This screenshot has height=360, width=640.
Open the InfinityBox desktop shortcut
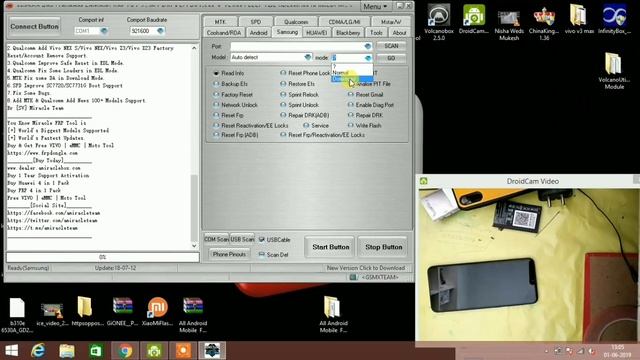(614, 18)
